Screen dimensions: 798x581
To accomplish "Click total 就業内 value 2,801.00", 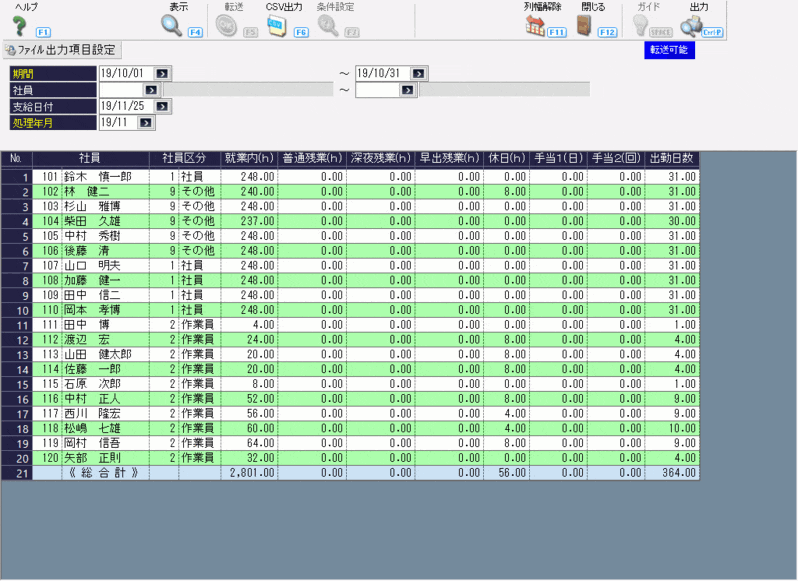I will point(252,473).
